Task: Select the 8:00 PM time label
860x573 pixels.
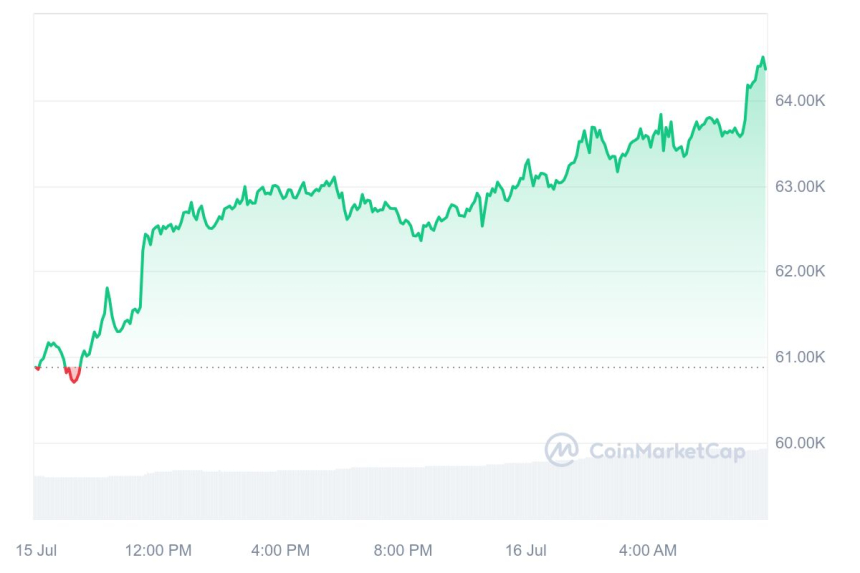Action: [x=403, y=550]
